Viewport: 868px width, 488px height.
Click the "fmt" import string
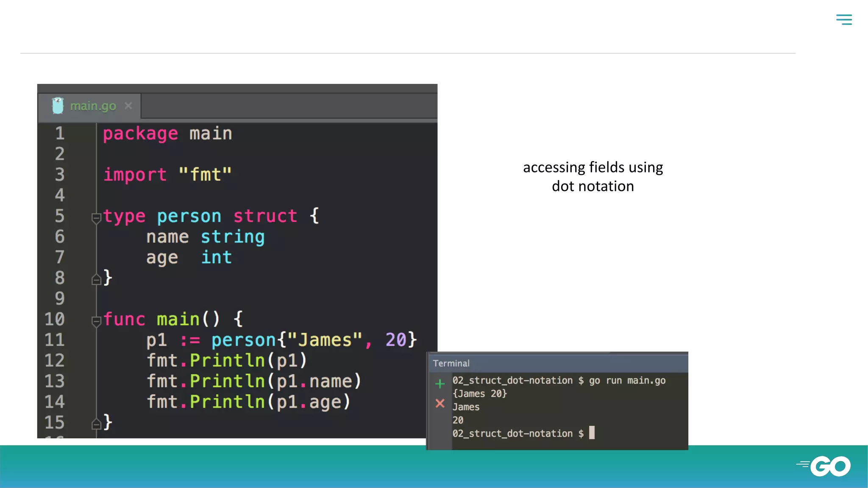pos(205,175)
